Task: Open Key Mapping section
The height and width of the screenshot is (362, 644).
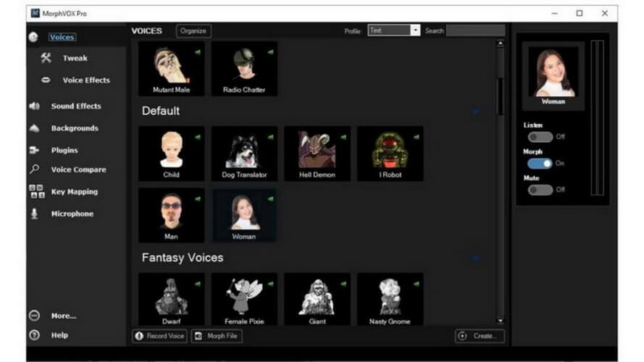Action: pos(75,192)
